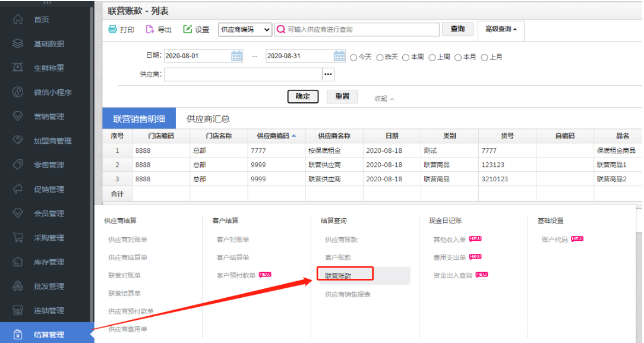Click the 零售管理 tag icon
644x343 pixels.
pyautogui.click(x=18, y=165)
